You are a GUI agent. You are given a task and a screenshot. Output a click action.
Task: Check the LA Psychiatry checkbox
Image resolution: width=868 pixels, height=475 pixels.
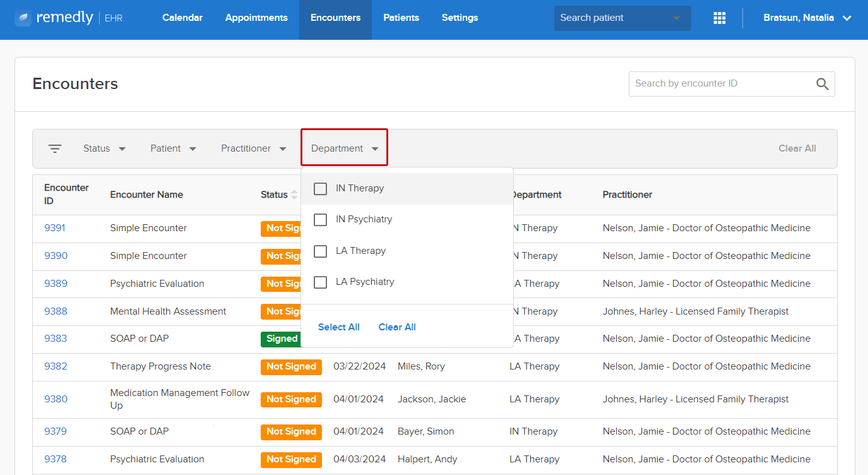(x=320, y=282)
